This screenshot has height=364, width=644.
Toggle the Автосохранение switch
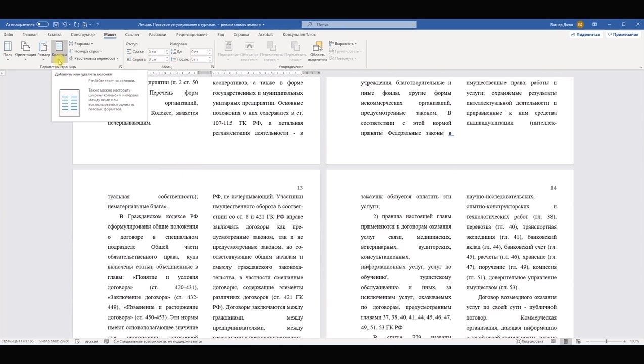[x=42, y=24]
